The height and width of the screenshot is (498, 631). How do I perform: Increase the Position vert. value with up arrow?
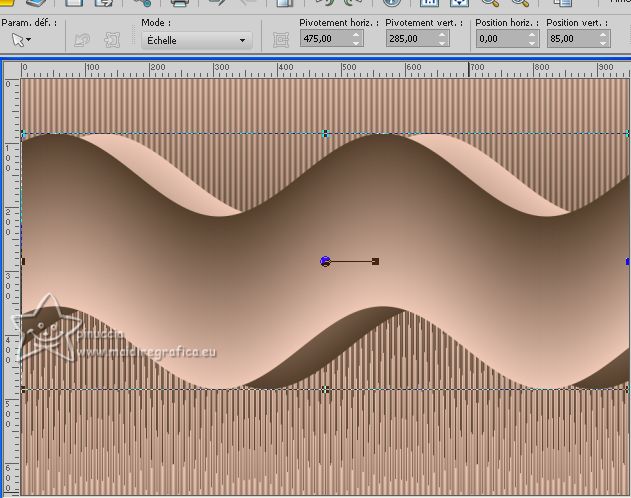pos(603,35)
